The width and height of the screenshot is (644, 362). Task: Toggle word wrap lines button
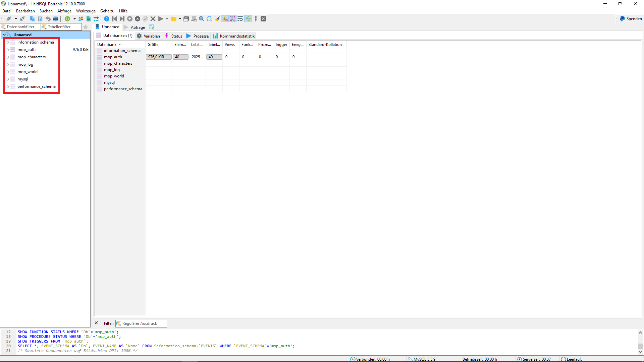pyautogui.click(x=240, y=19)
